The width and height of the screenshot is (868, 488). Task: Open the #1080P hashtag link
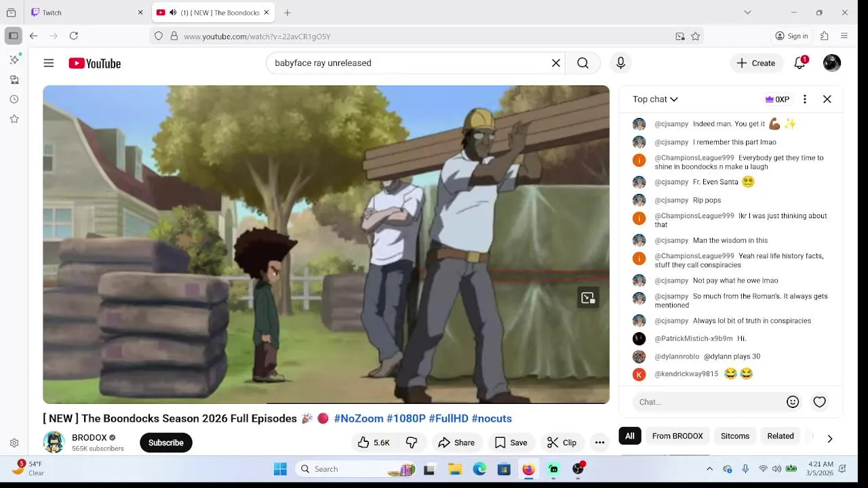[x=406, y=418]
